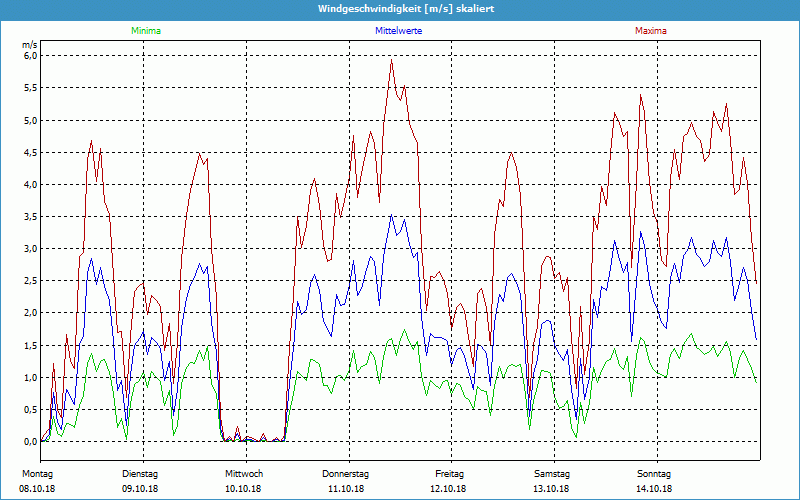This screenshot has width=800, height=500.
Task: Click the date 08.10.18
Action: point(37,489)
